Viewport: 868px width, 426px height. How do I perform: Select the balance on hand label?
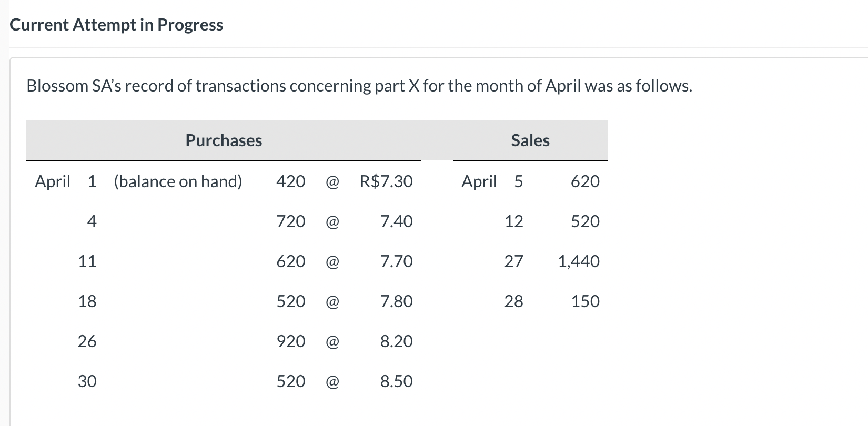click(x=178, y=181)
